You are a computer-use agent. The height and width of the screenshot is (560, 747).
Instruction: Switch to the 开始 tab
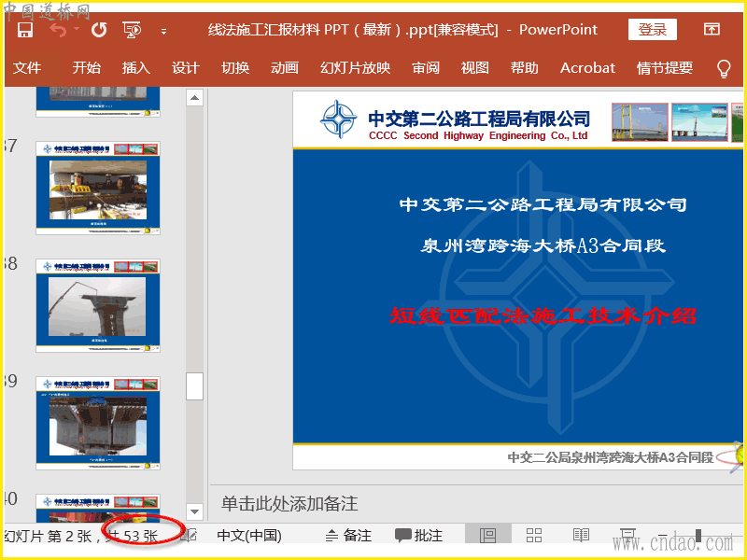click(x=86, y=67)
